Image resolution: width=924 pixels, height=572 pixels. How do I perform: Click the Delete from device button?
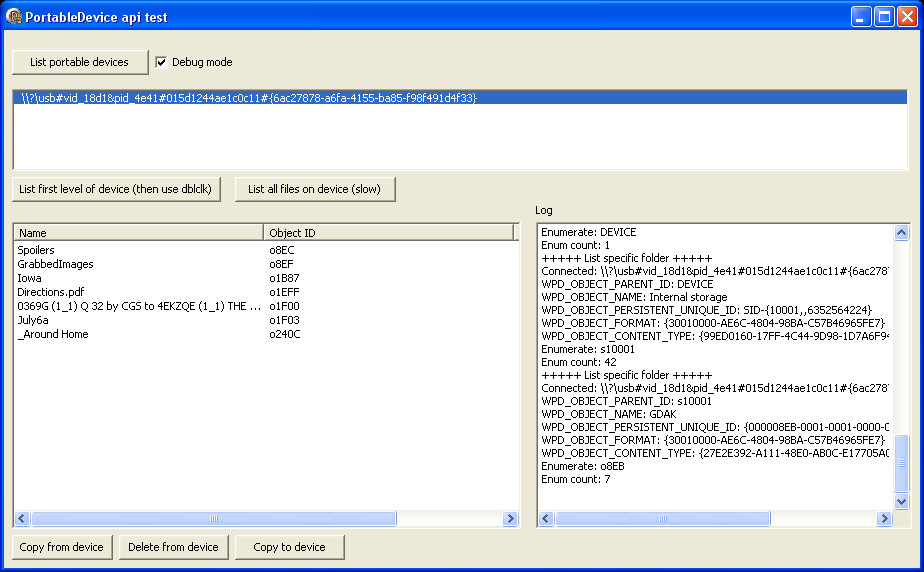point(173,547)
